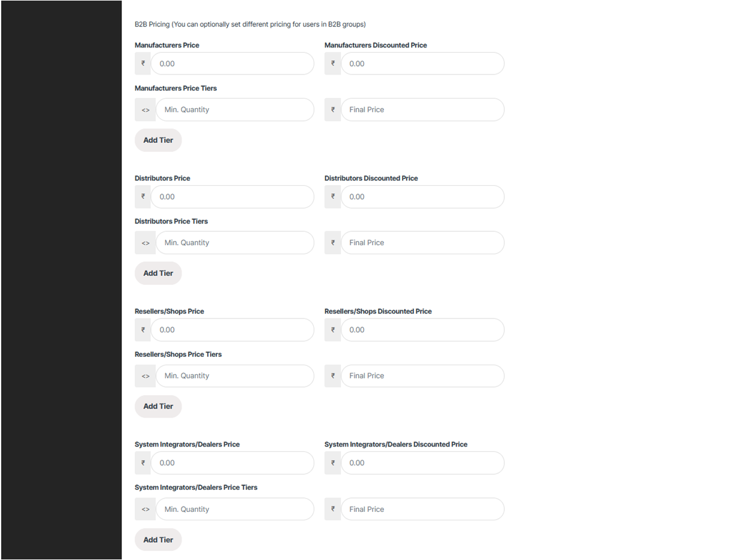756x560 pixels.
Task: Select the Resellers/Shops Discounted Price field
Action: point(422,329)
